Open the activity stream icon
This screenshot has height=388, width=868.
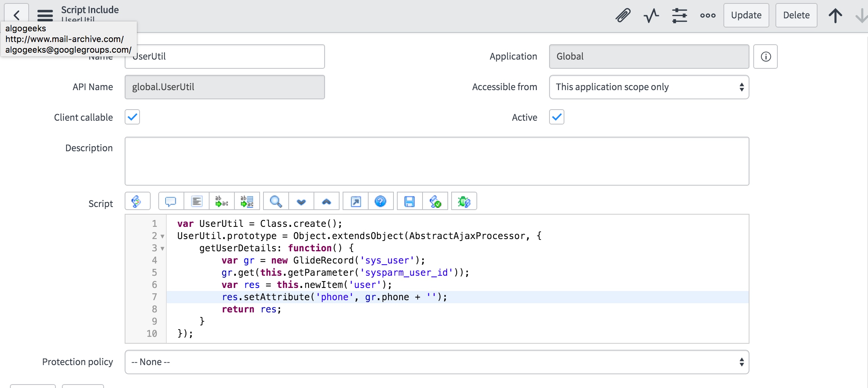tap(651, 15)
